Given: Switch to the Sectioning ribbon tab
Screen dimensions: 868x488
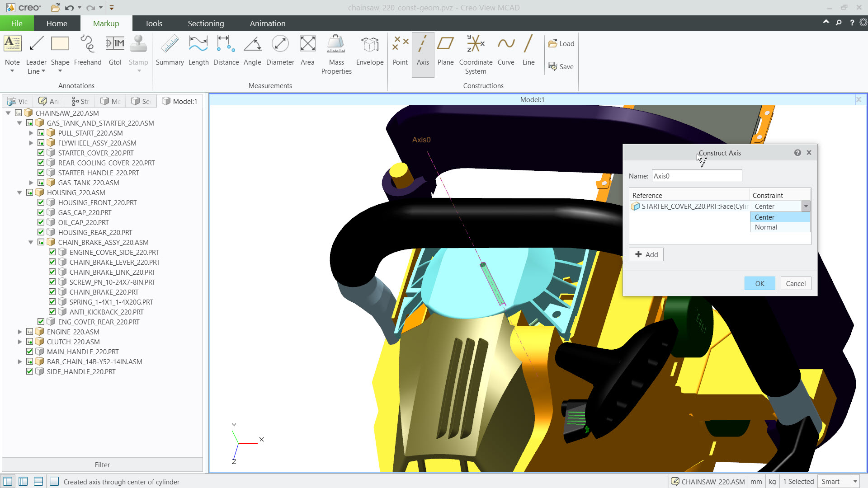Looking at the screenshot, I should pos(206,23).
